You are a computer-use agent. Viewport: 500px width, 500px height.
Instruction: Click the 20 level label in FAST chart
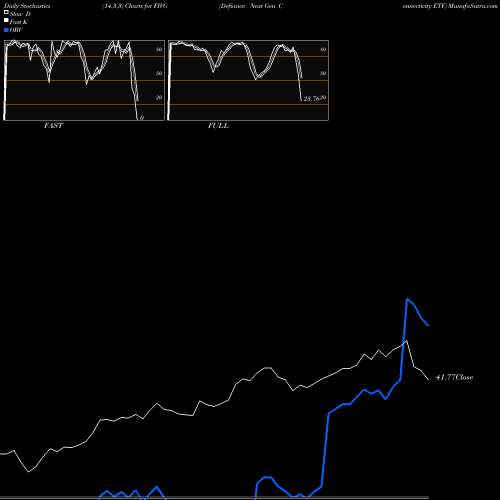[x=159, y=97]
